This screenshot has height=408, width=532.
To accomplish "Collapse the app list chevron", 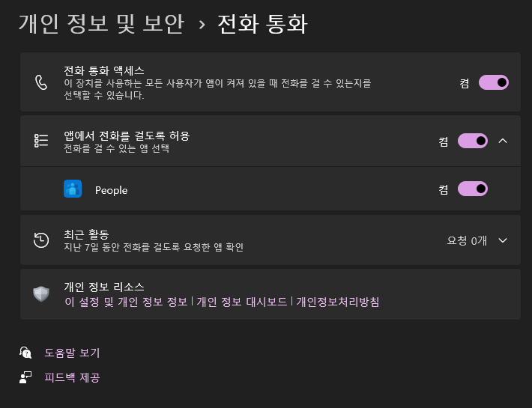I will click(x=503, y=141).
